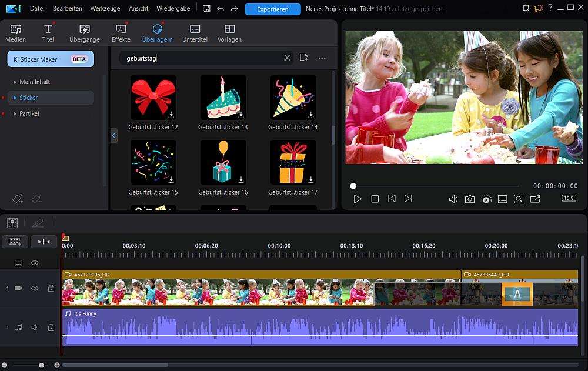Click the undo arrow in top bar
Image resolution: width=588 pixels, height=371 pixels.
pyautogui.click(x=220, y=9)
